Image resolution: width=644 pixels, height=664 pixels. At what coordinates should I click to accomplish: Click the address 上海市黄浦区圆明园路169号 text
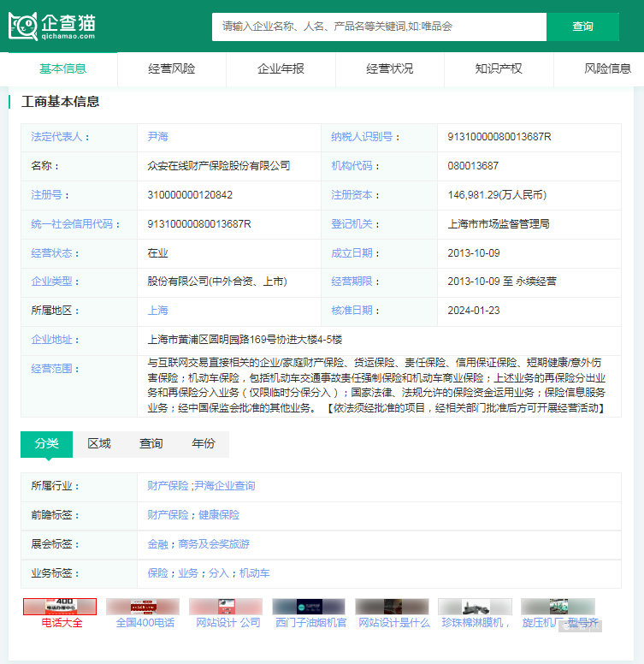(x=245, y=340)
